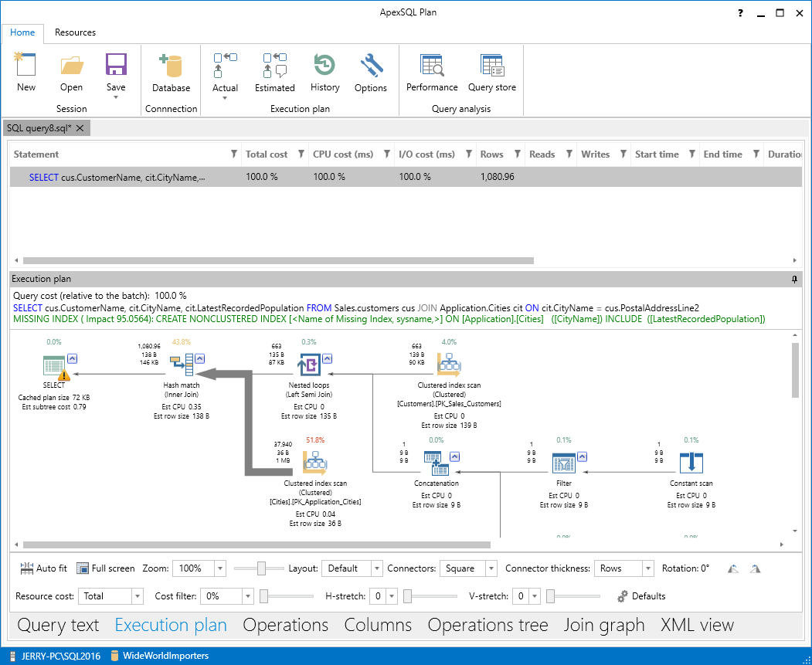Open the Resource cost dropdown
Image resolution: width=812 pixels, height=665 pixels.
coord(138,596)
